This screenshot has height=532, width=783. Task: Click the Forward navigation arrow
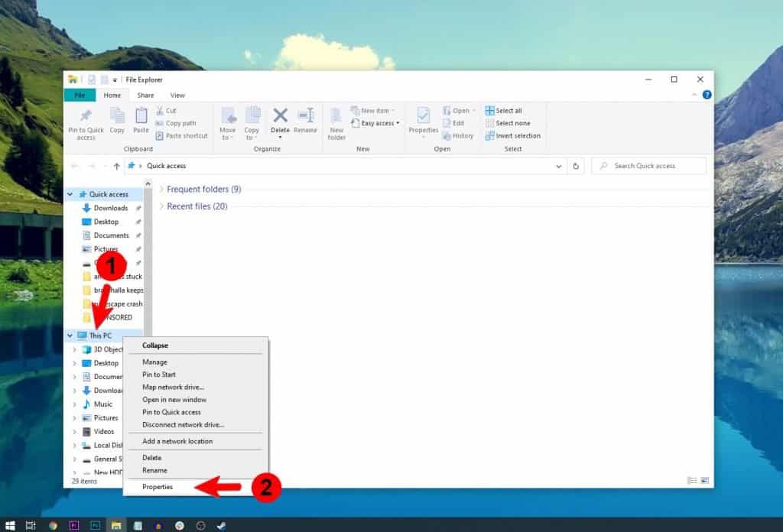[x=92, y=166]
